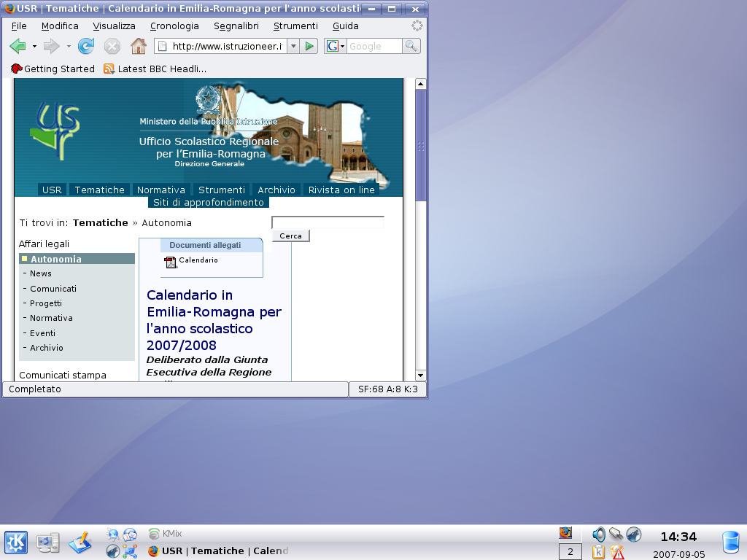Click the Cerca button

pos(290,236)
